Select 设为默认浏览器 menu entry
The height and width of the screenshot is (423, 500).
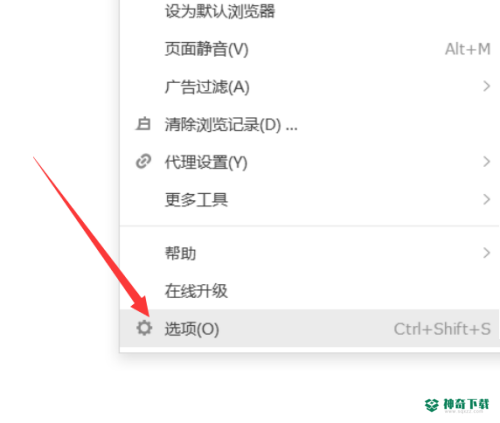(310, 12)
